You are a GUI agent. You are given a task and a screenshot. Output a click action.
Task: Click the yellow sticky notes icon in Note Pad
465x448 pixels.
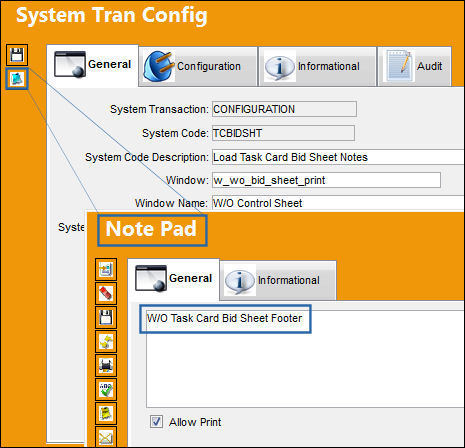pyautogui.click(x=106, y=414)
